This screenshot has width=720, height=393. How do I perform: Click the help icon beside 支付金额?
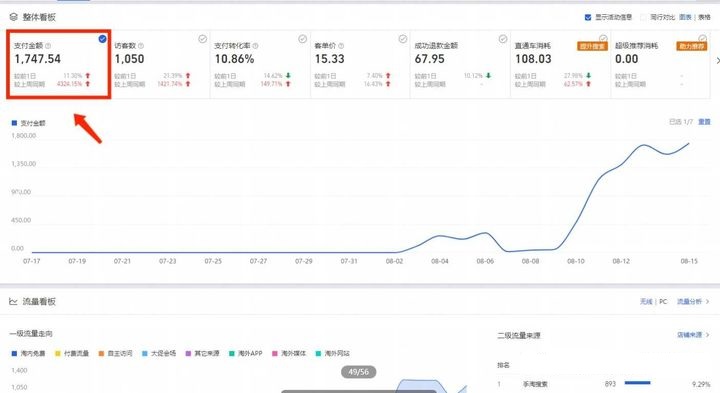tap(48, 46)
